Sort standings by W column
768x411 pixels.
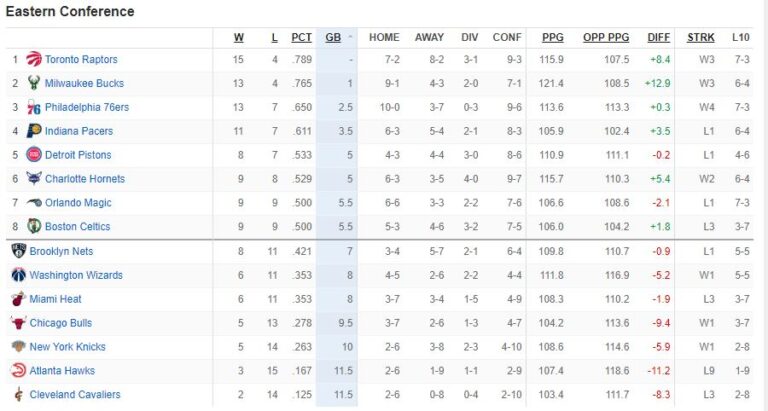(239, 38)
